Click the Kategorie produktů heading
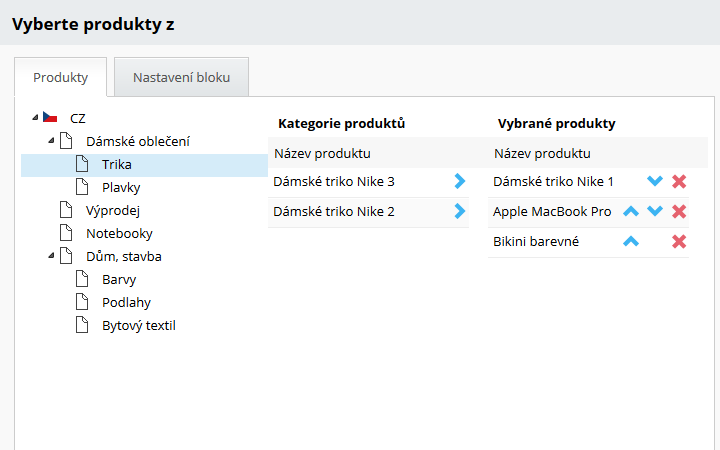 (x=342, y=124)
